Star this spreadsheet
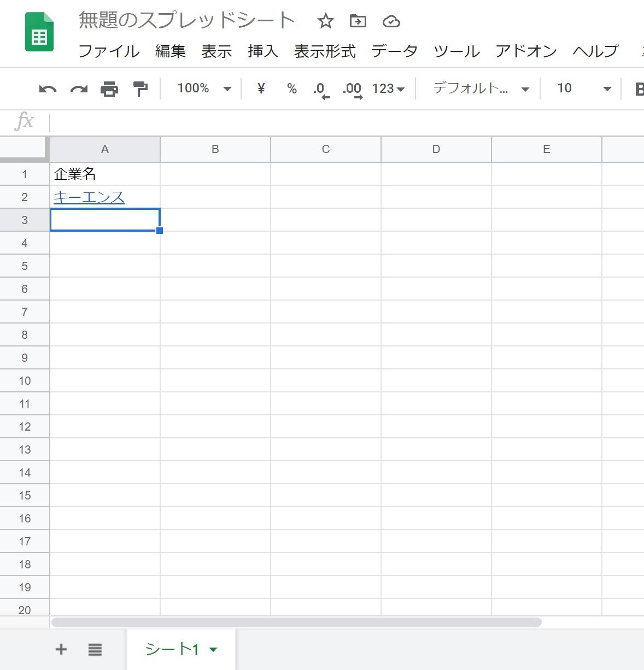 coord(325,21)
